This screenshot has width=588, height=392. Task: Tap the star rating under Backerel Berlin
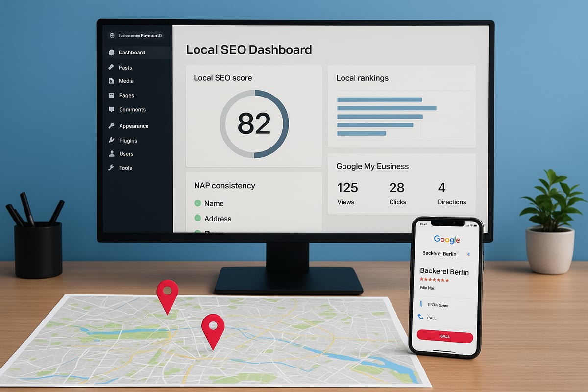pyautogui.click(x=434, y=280)
